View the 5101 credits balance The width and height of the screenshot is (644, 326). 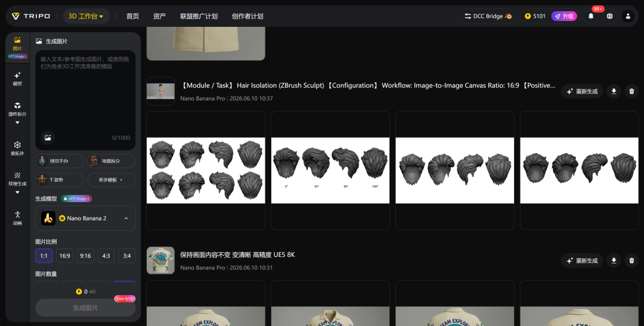(535, 16)
